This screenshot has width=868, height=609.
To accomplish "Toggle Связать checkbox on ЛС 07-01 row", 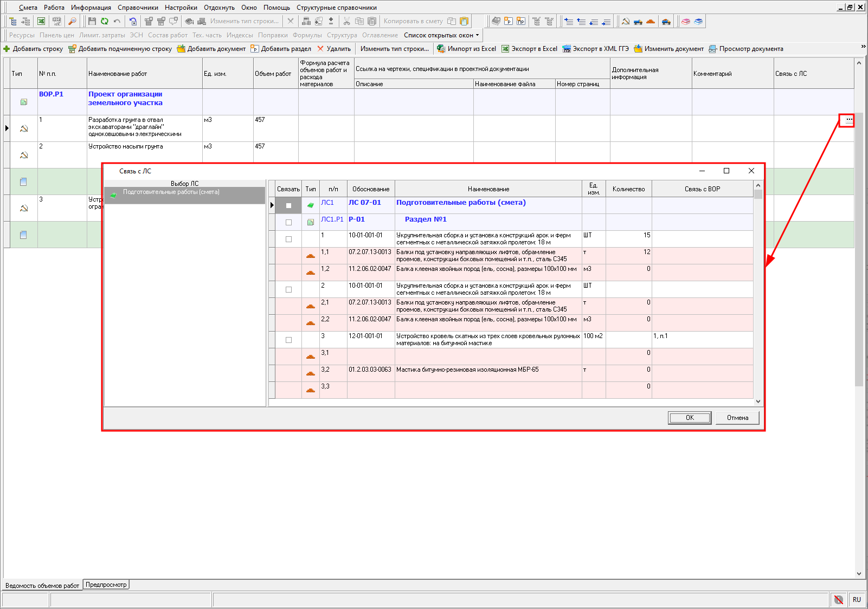I will click(x=288, y=205).
